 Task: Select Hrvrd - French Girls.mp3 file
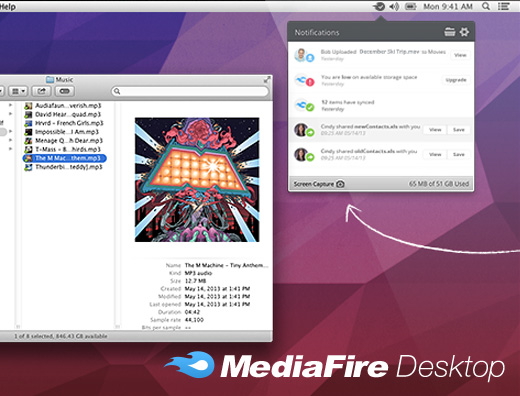tap(69, 123)
